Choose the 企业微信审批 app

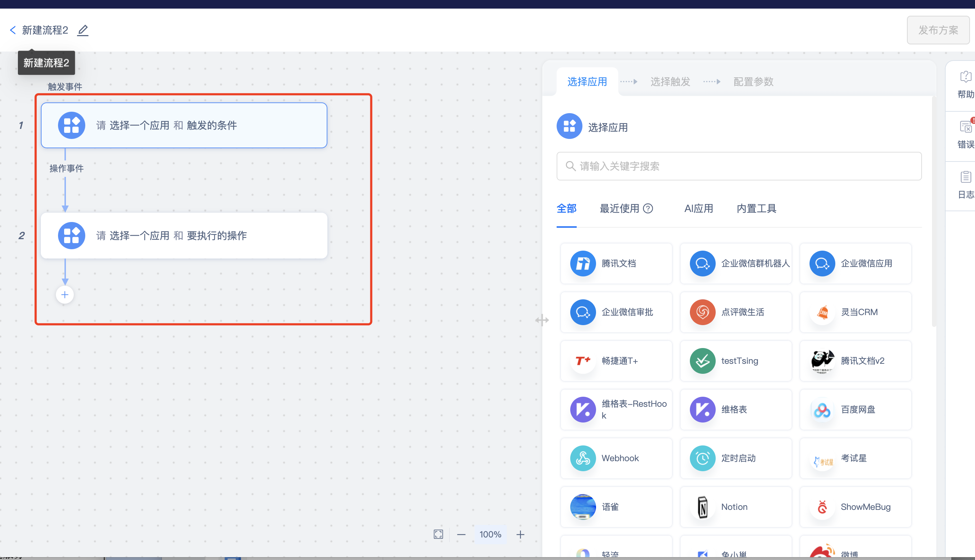pos(616,312)
